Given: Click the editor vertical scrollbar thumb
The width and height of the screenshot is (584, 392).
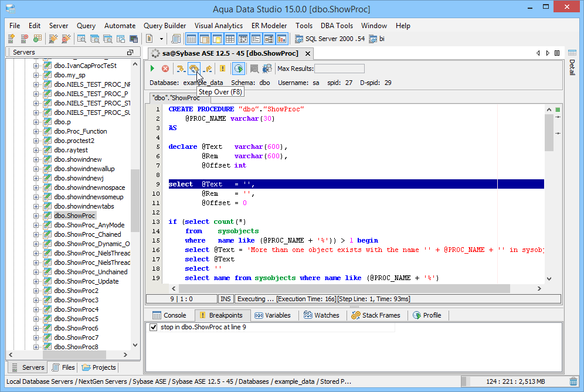Looking at the screenshot, I should [549, 132].
